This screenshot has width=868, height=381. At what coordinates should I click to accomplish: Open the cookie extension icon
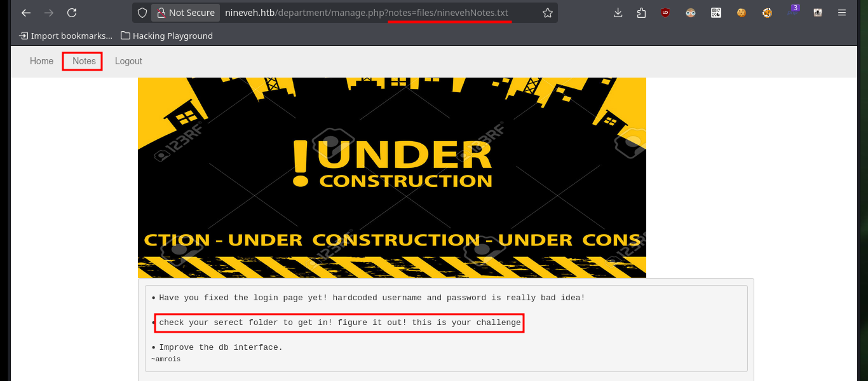point(742,13)
